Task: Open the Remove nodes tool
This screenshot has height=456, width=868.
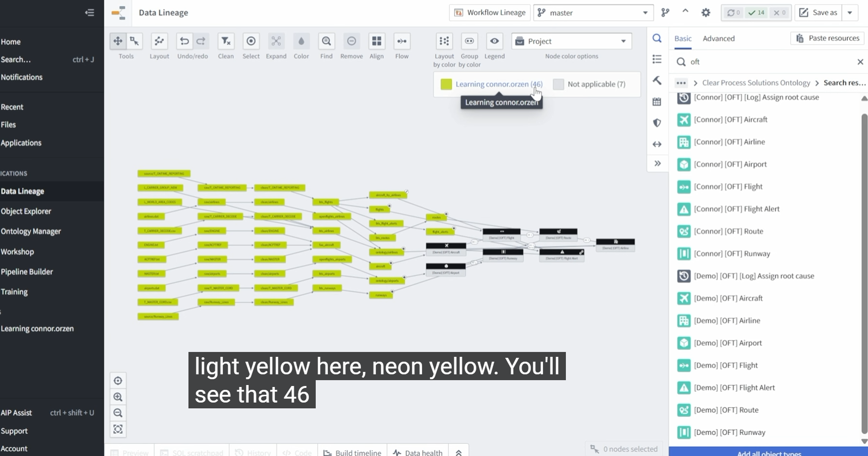Action: (x=352, y=41)
